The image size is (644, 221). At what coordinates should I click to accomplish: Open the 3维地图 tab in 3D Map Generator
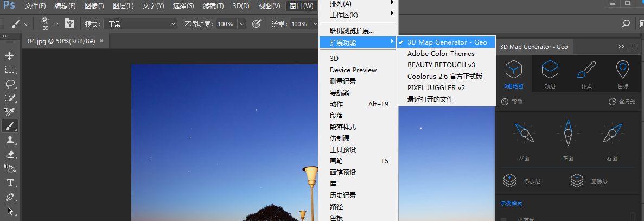click(x=513, y=74)
